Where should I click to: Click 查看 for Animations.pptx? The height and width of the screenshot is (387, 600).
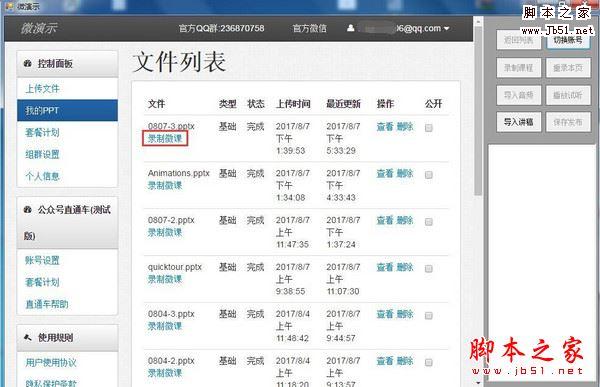pos(385,174)
